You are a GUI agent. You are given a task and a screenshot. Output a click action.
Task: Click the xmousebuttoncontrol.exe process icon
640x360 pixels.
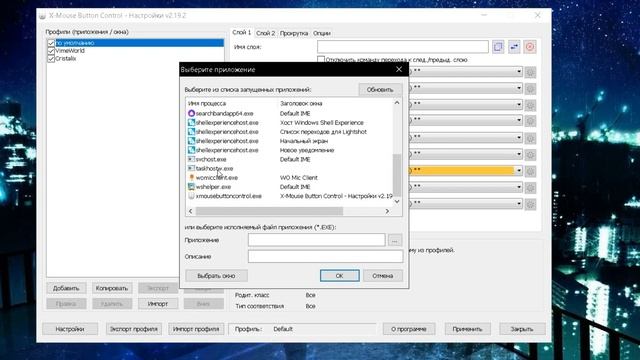pos(191,196)
